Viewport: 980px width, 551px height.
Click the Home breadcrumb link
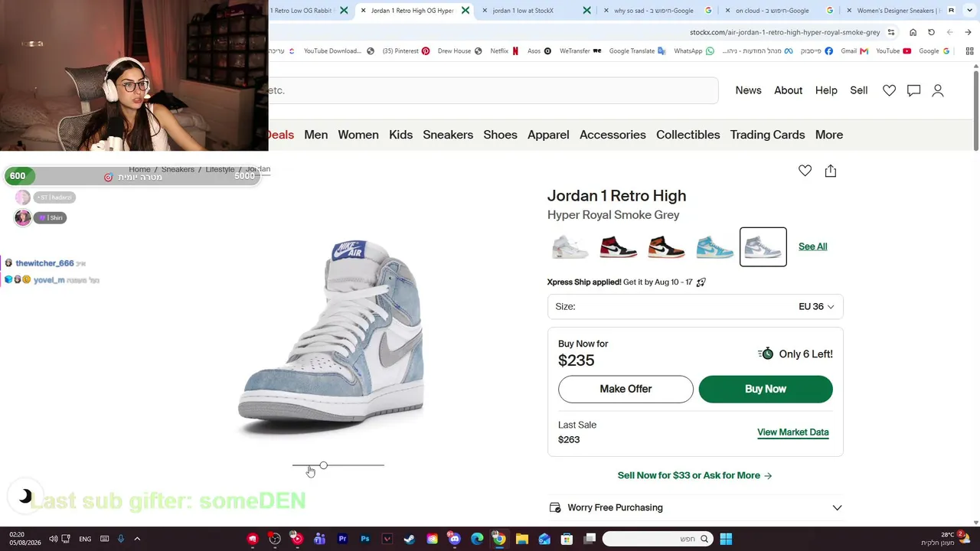(139, 169)
